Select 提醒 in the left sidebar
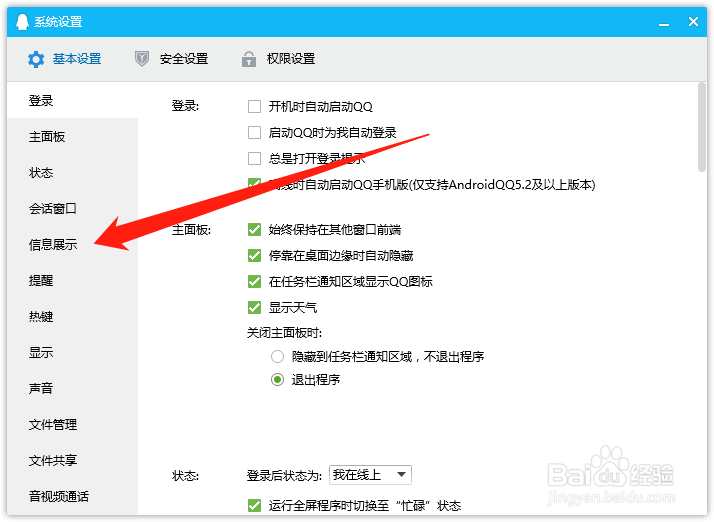Viewport: 714px width, 522px height. [x=72, y=281]
